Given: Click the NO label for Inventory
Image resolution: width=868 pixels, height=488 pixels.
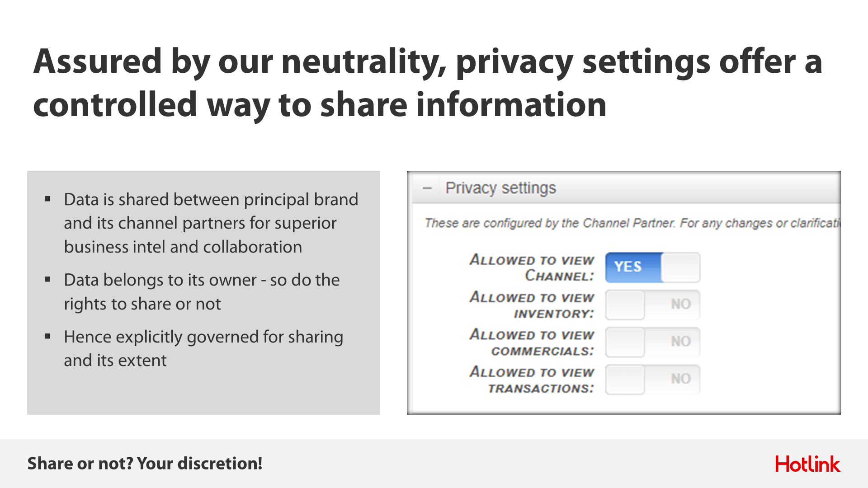Looking at the screenshot, I should click(681, 304).
